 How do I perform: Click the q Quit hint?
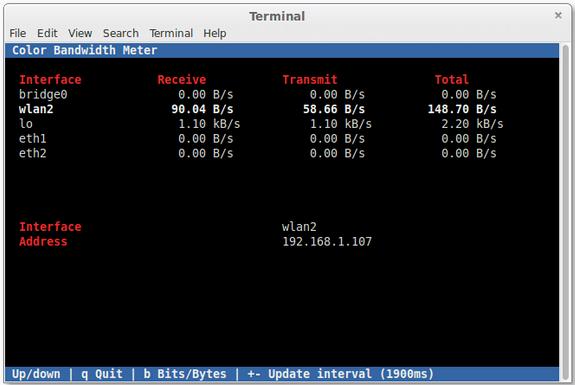point(102,374)
